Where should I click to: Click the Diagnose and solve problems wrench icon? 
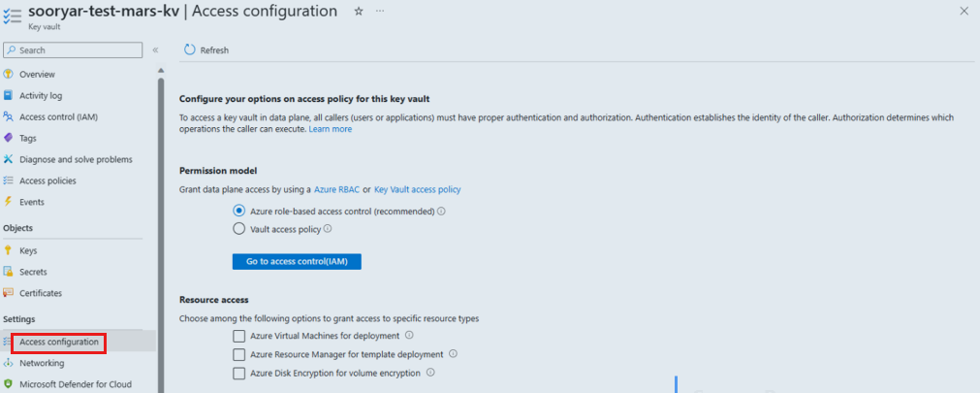click(x=8, y=159)
